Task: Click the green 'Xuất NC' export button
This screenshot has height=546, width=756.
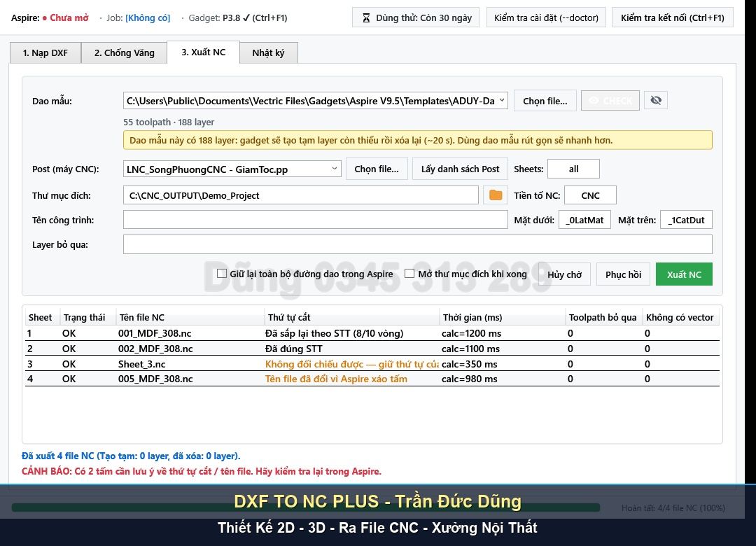Action: 684,274
